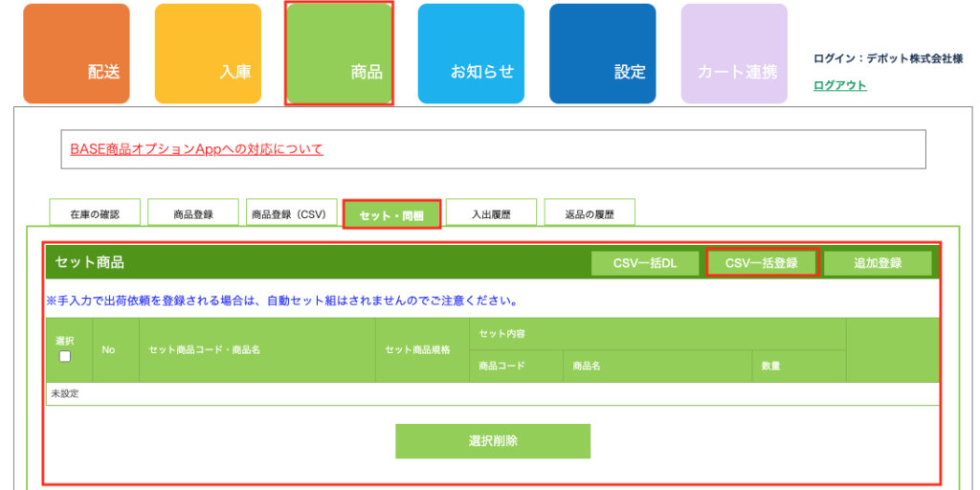Switch to the 在庫の確認 tab

95,214
